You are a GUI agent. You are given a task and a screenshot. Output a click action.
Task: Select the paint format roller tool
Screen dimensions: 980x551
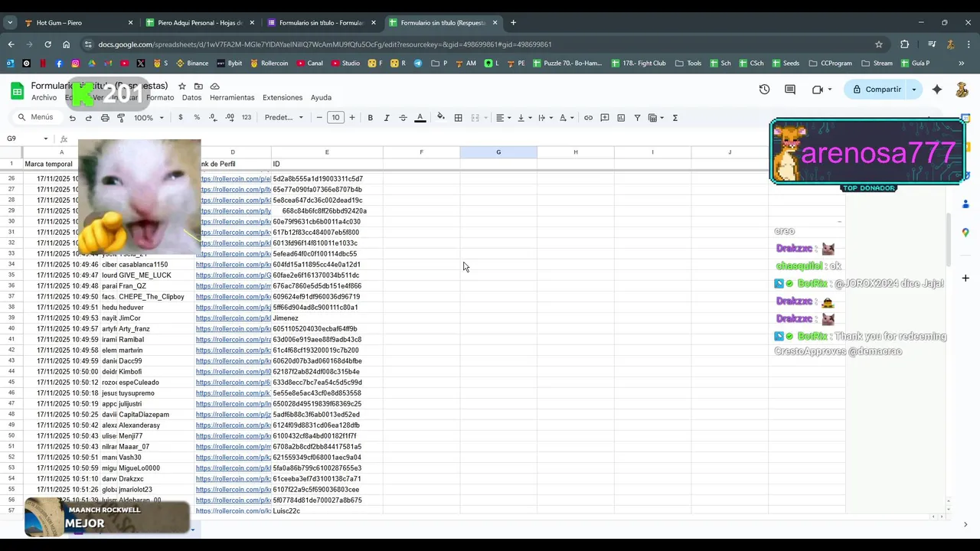pos(121,118)
